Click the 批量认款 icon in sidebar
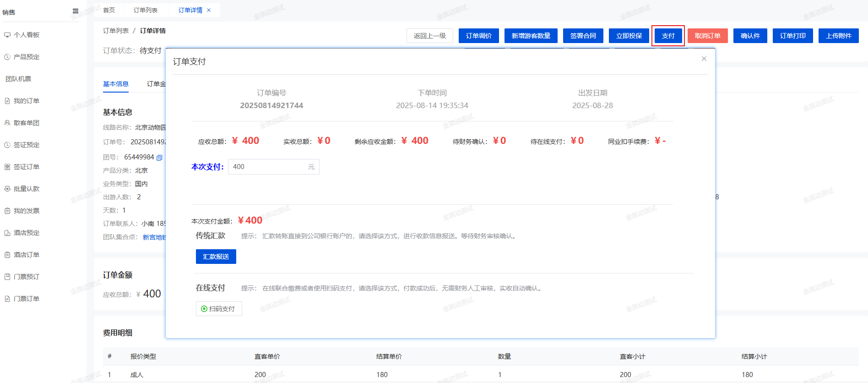The image size is (868, 383). (7, 189)
